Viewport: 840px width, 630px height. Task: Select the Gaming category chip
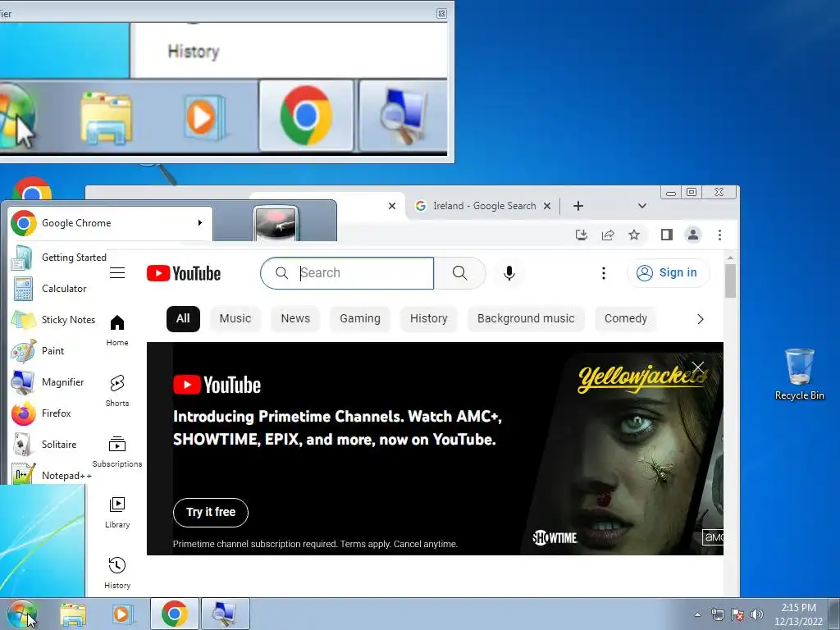(360, 319)
